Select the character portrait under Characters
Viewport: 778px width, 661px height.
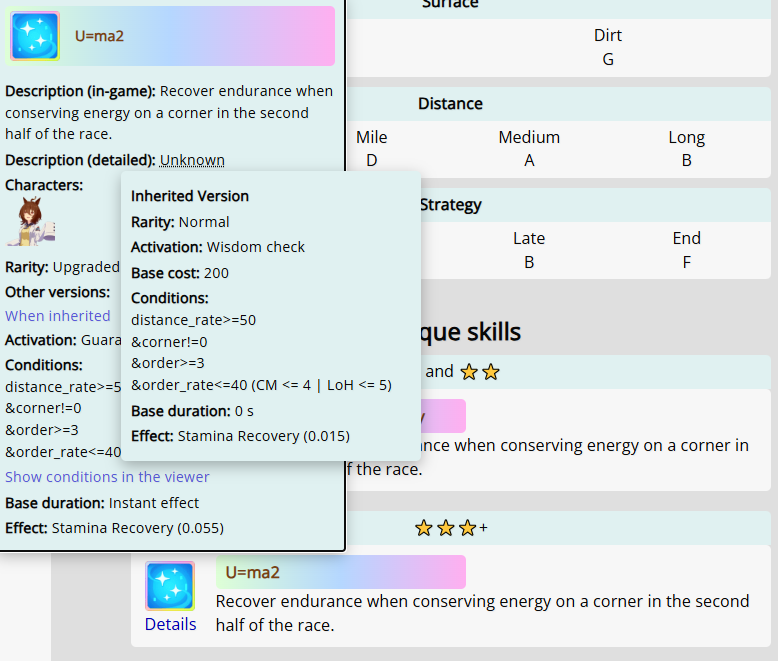tap(31, 221)
